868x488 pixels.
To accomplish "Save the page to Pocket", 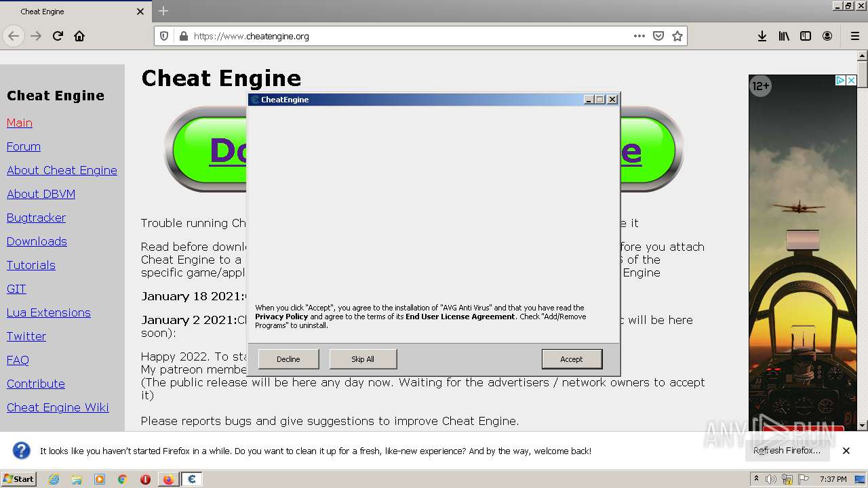I will [x=658, y=36].
